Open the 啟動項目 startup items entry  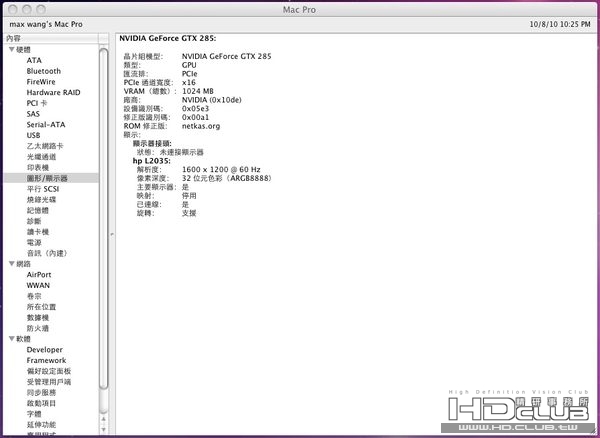pyautogui.click(x=41, y=403)
